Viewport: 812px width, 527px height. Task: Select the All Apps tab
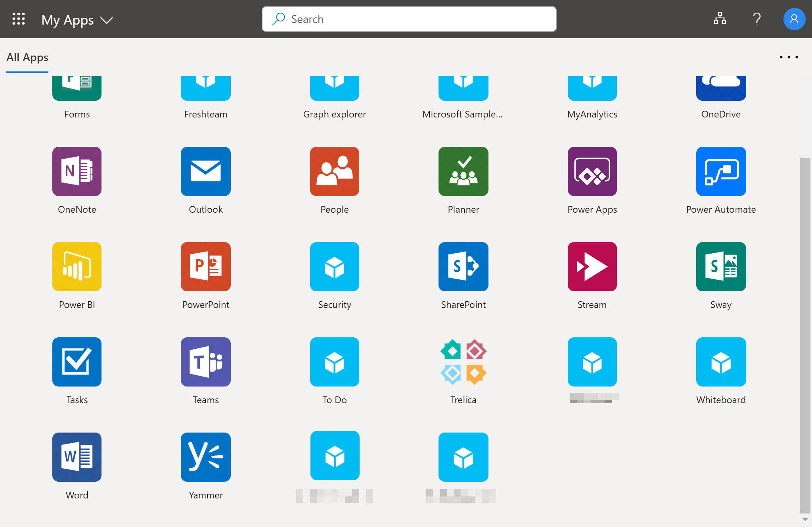(27, 58)
